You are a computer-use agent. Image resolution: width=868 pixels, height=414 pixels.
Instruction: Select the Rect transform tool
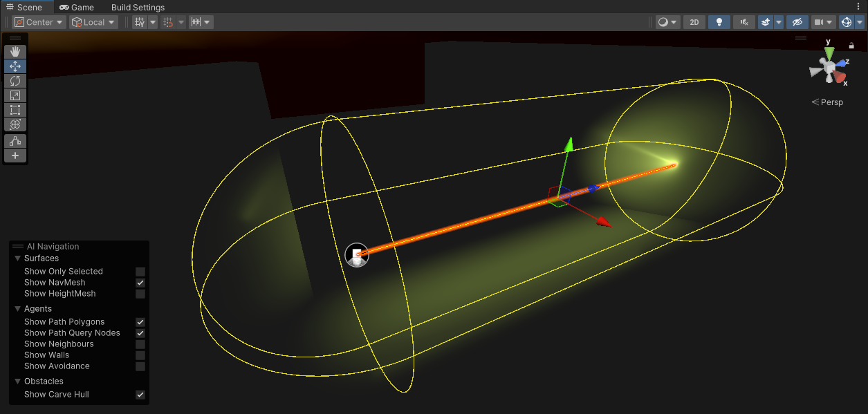[x=15, y=109]
